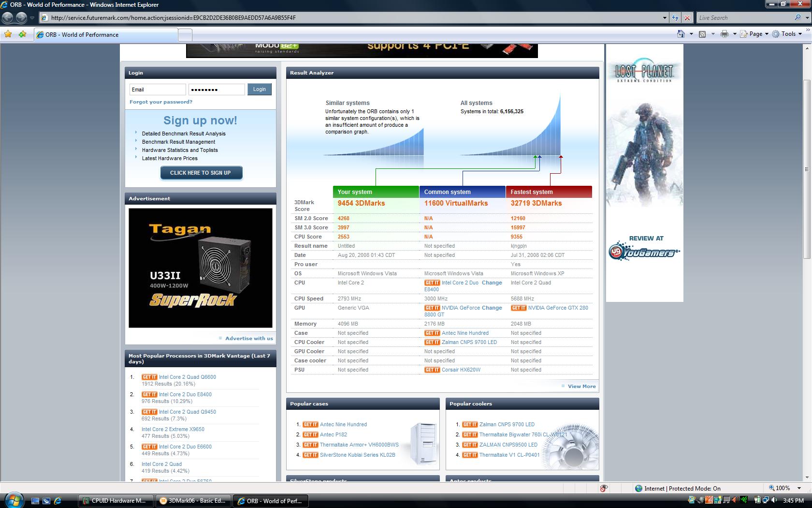Screen dimensions: 812x508
Task: Select the ORB - World of Performance tab
Action: [105, 35]
